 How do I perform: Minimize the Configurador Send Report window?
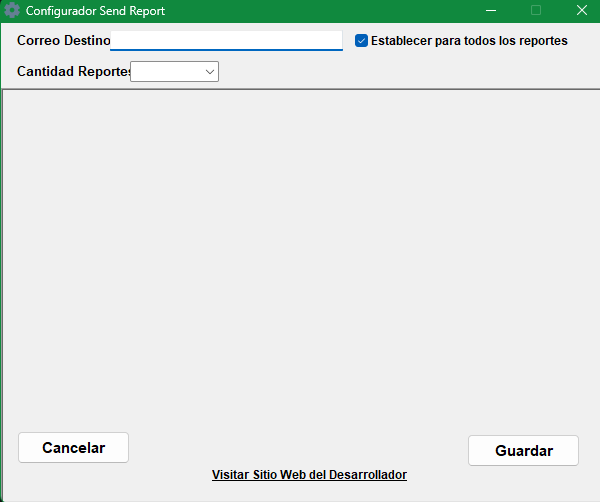coord(490,11)
